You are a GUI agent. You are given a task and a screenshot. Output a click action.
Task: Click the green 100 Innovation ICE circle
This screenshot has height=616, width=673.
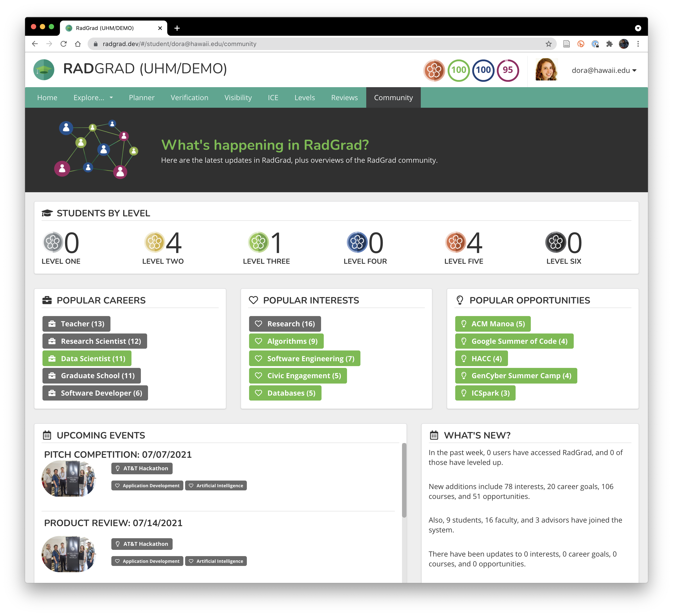(x=458, y=70)
